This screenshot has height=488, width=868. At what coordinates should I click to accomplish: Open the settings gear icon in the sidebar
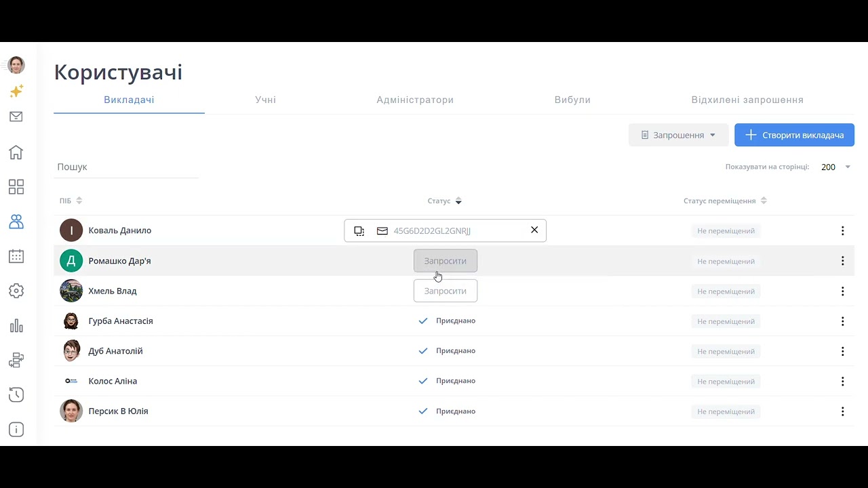click(x=16, y=291)
